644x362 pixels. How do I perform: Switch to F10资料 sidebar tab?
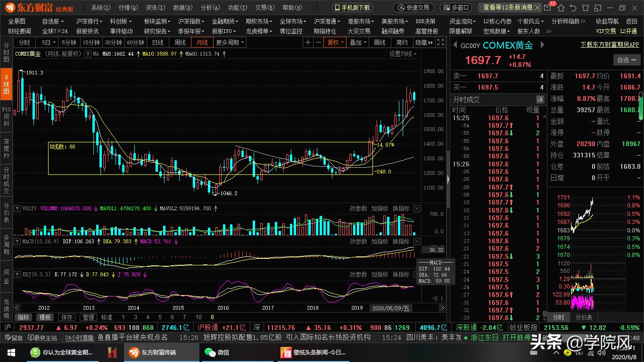[6, 117]
